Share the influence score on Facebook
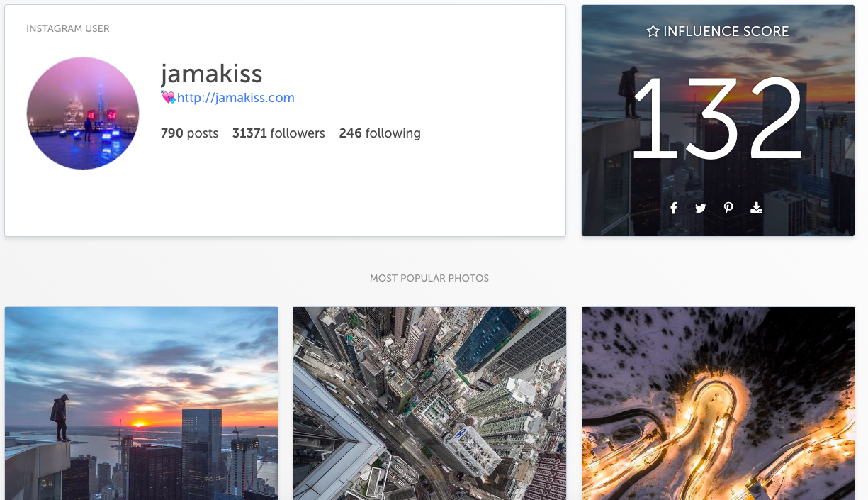868x500 pixels. pyautogui.click(x=674, y=208)
